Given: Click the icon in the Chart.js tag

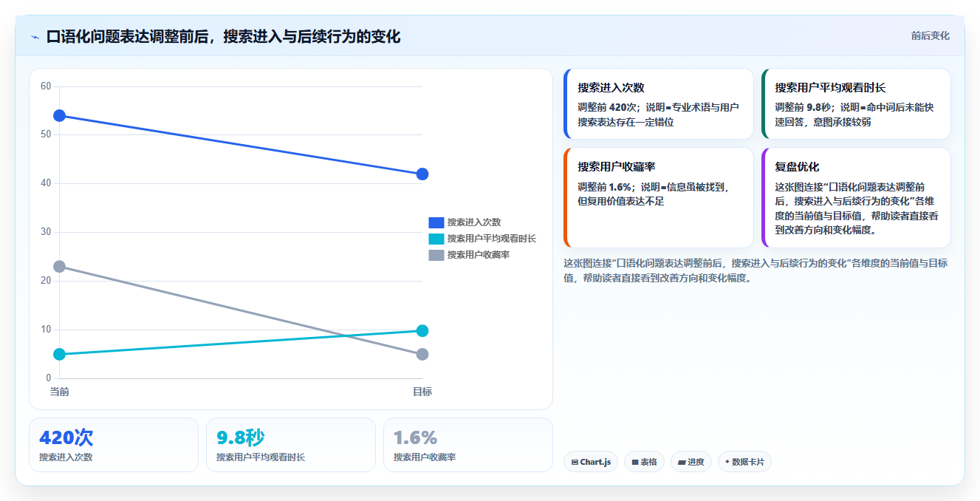Looking at the screenshot, I should 574,463.
